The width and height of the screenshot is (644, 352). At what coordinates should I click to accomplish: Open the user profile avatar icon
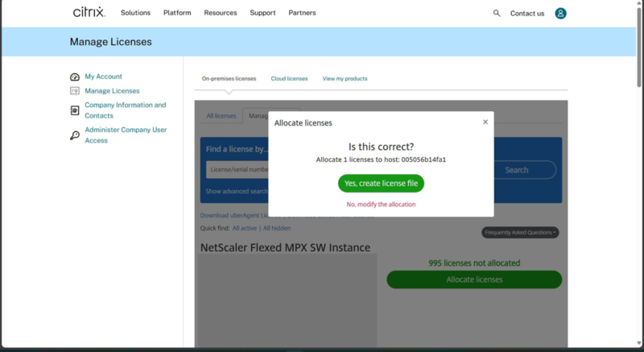tap(560, 13)
